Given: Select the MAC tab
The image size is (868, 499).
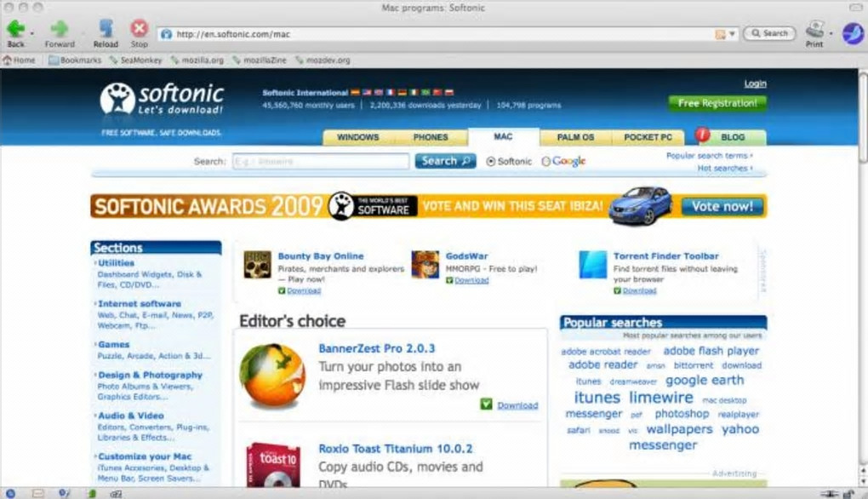Looking at the screenshot, I should (x=503, y=136).
